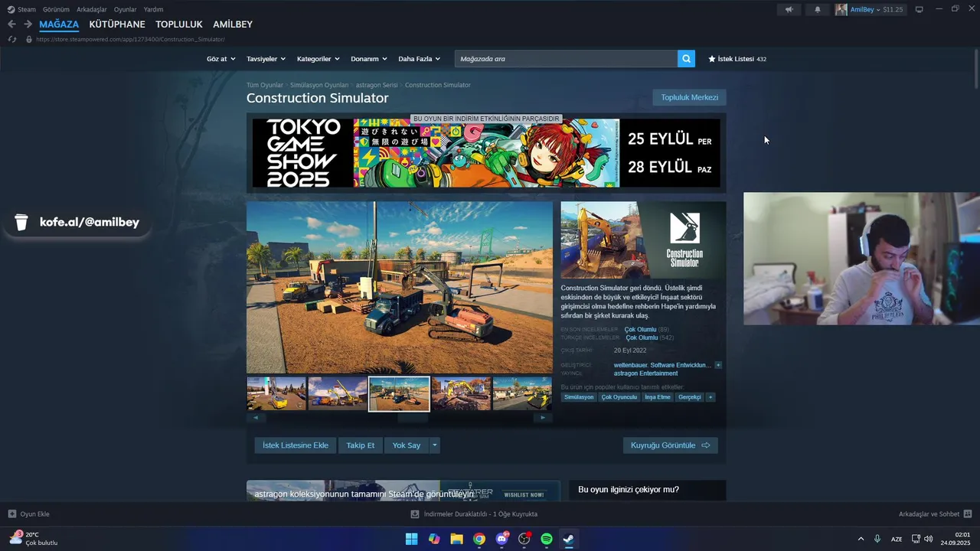Expand the Donanım dropdown
980x551 pixels.
coord(369,59)
